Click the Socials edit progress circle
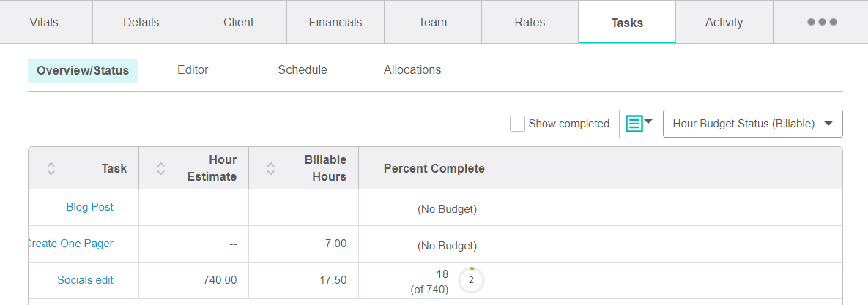 tap(471, 280)
